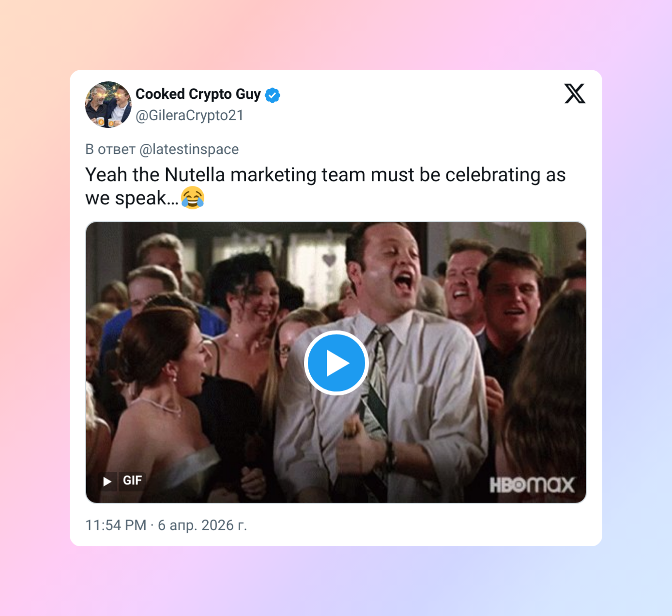The height and width of the screenshot is (616, 672).
Task: Click the blue verified checkmark badge
Action: 273,95
